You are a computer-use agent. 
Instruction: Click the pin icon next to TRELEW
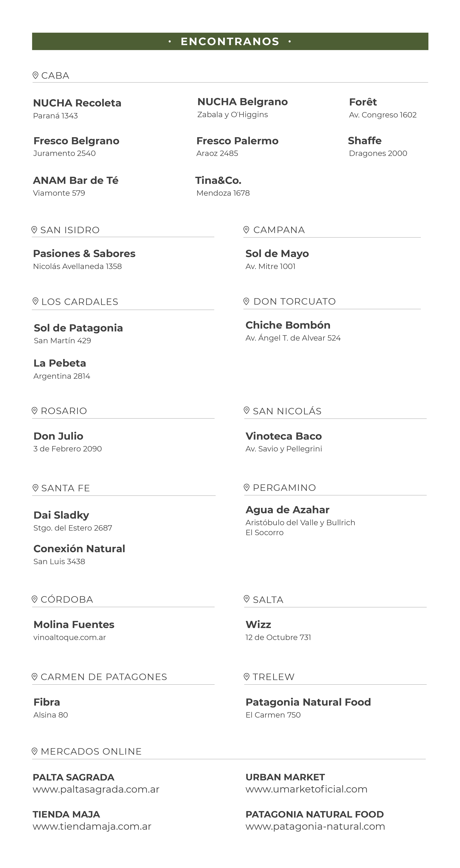[x=246, y=677]
